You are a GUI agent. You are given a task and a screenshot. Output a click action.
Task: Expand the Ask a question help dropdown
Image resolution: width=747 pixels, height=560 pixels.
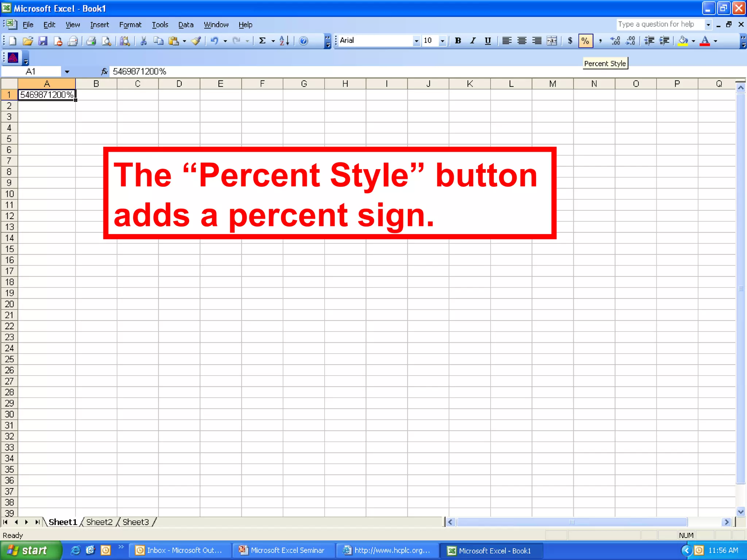pyautogui.click(x=708, y=25)
